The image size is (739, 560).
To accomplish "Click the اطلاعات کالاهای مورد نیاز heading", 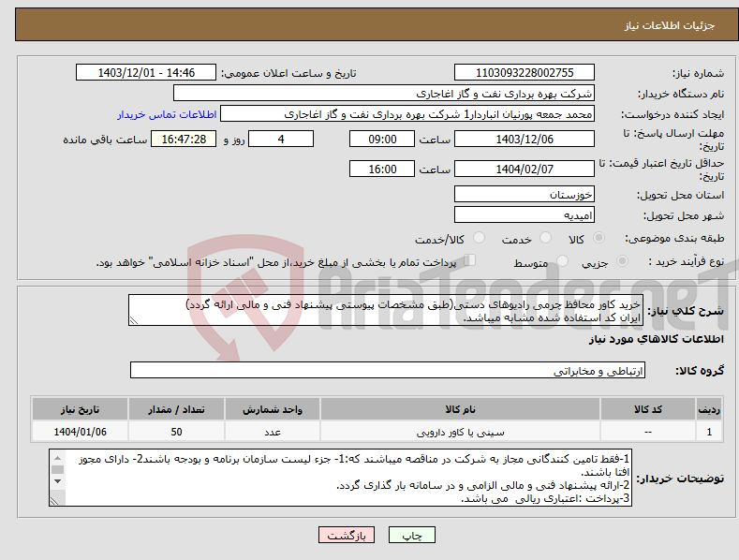I will (x=656, y=339).
